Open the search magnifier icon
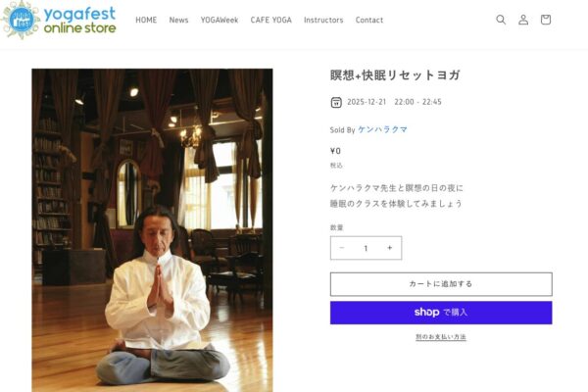The width and height of the screenshot is (588, 392). [x=501, y=20]
